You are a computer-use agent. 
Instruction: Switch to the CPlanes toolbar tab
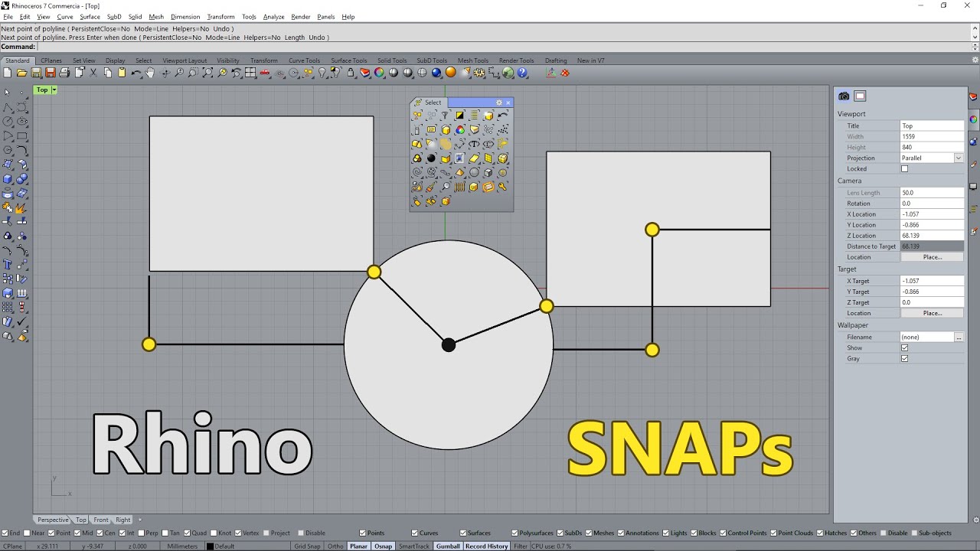pyautogui.click(x=51, y=60)
